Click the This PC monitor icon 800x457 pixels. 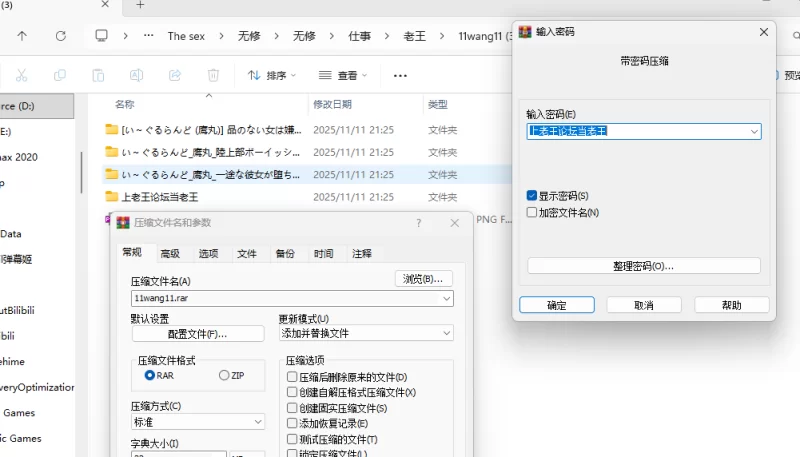(x=102, y=36)
